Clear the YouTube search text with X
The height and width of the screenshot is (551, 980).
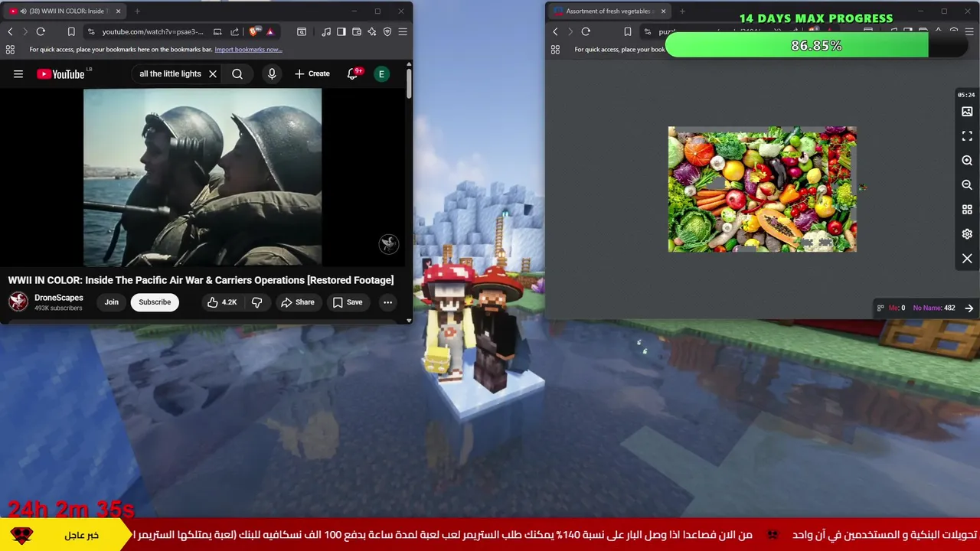213,74
